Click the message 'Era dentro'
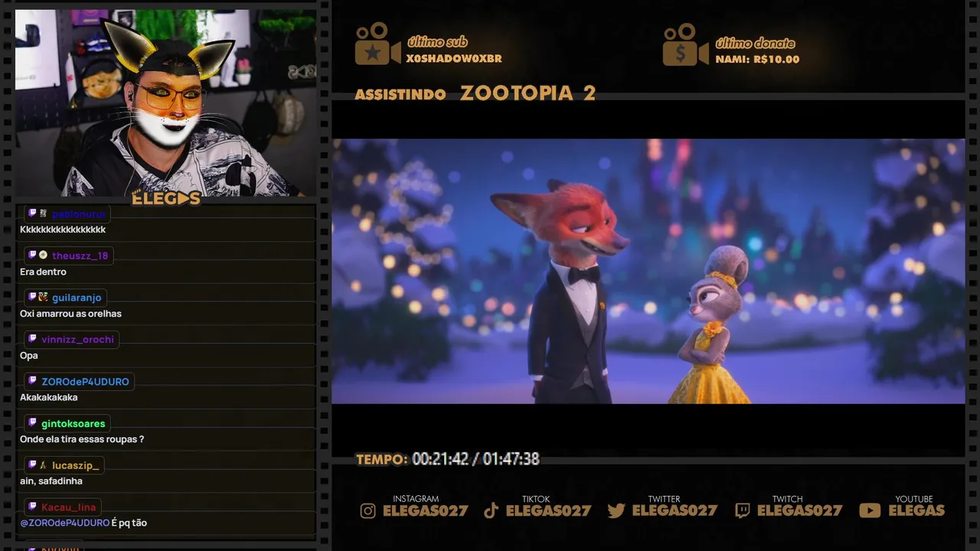 43,272
